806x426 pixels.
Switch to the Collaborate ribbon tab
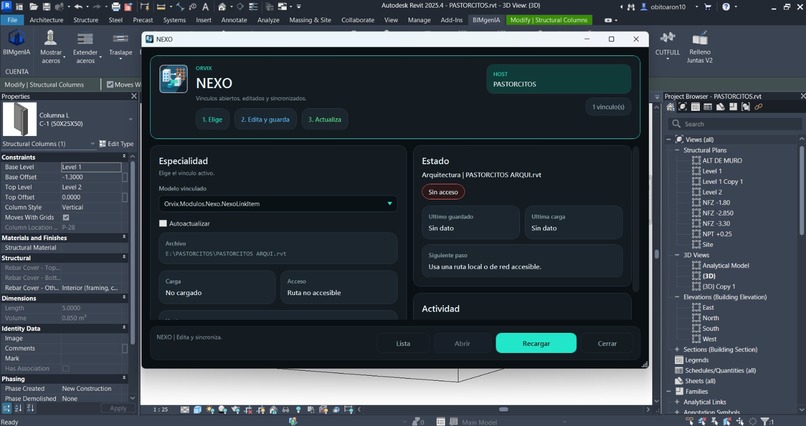[358, 20]
